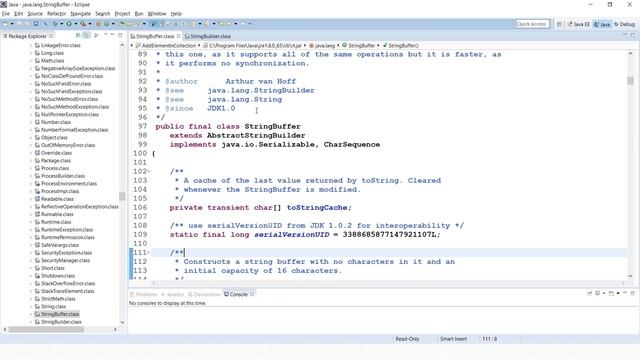
Task: Click the New file toolbar icon
Action: coord(5,24)
